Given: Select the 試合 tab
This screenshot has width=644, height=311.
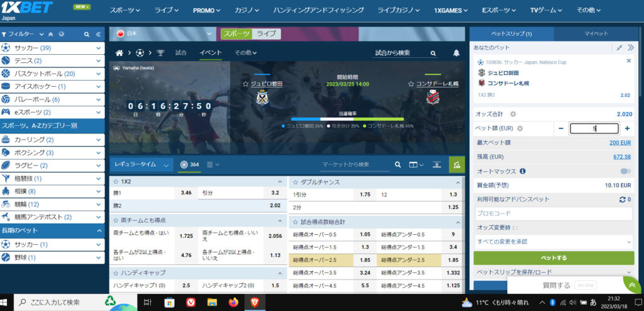Looking at the screenshot, I should coord(180,53).
